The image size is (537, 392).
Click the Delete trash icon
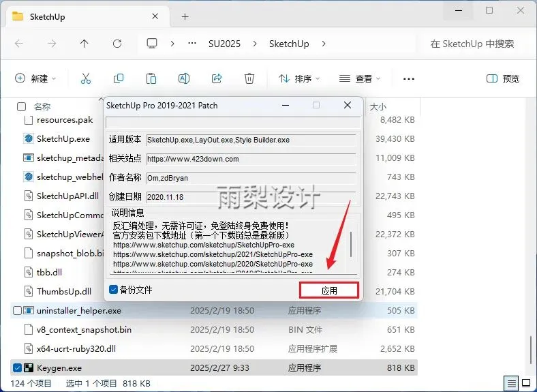[249, 78]
